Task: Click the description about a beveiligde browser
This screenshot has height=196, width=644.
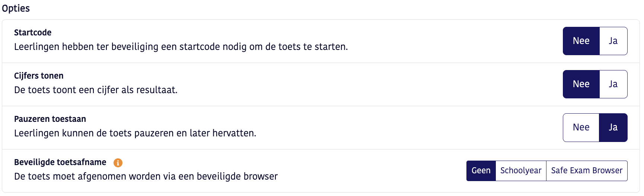Action: click(x=146, y=177)
